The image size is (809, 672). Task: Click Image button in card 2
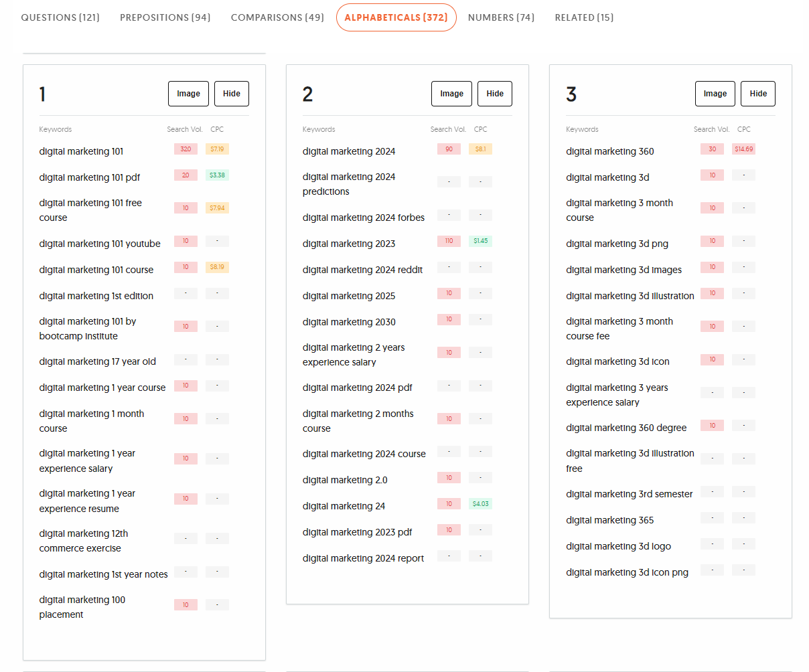click(x=451, y=94)
